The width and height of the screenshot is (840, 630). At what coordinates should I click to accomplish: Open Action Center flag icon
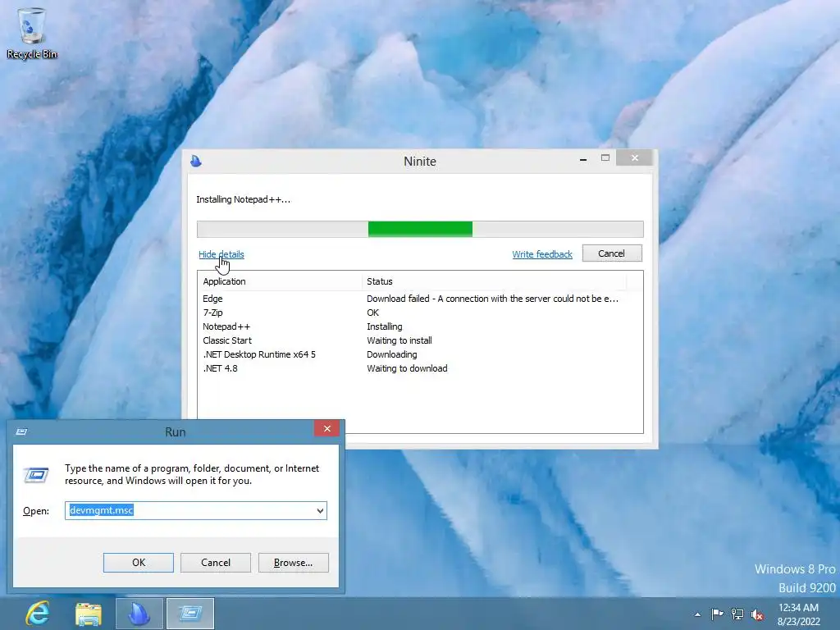point(717,614)
